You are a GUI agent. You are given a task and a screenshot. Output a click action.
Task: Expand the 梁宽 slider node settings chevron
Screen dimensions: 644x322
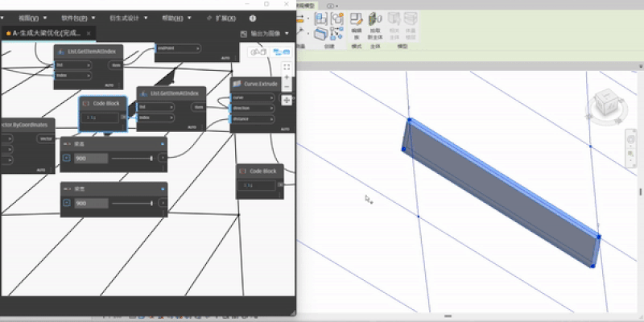pos(66,204)
